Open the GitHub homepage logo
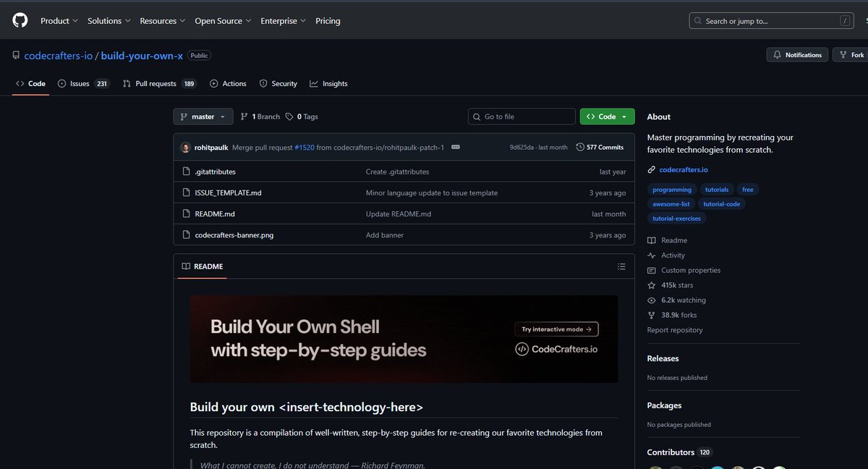This screenshot has height=469, width=868. [x=20, y=21]
